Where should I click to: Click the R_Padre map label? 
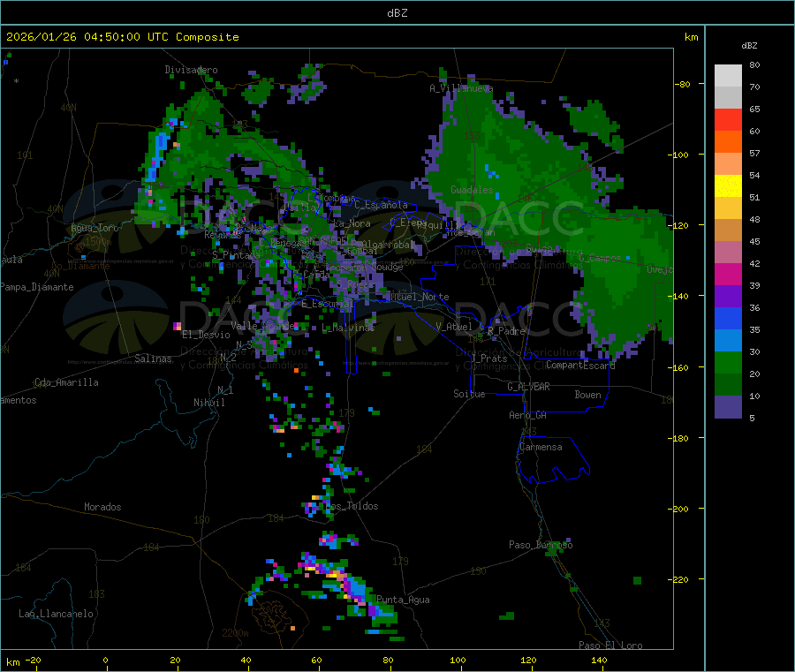[506, 331]
